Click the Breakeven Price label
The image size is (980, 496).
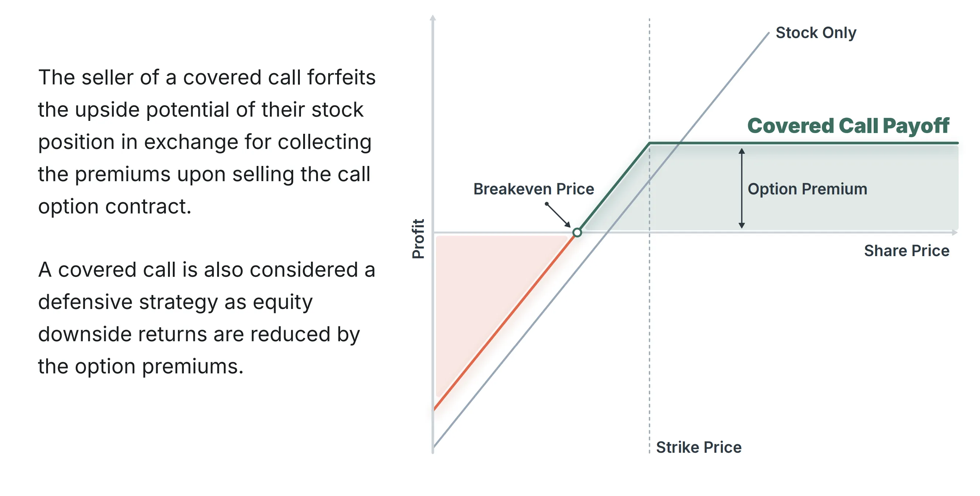(533, 189)
